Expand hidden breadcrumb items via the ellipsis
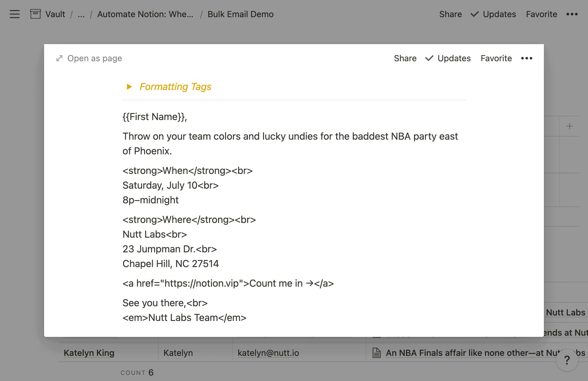 [x=81, y=14]
